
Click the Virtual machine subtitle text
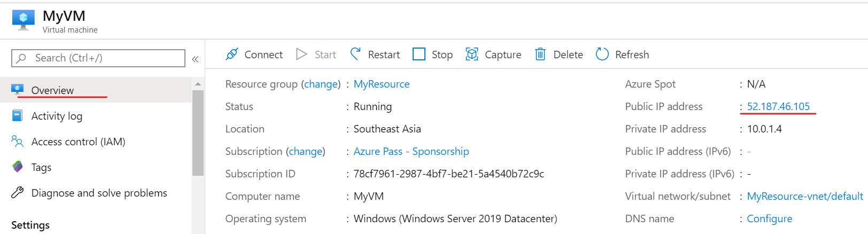pyautogui.click(x=70, y=30)
